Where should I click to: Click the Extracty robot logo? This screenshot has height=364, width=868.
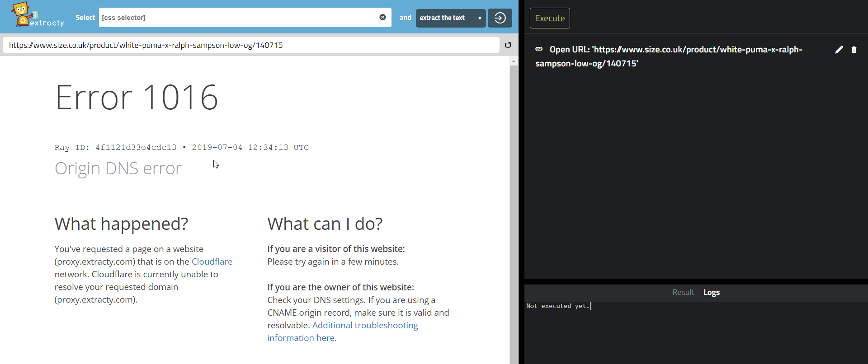pos(38,15)
